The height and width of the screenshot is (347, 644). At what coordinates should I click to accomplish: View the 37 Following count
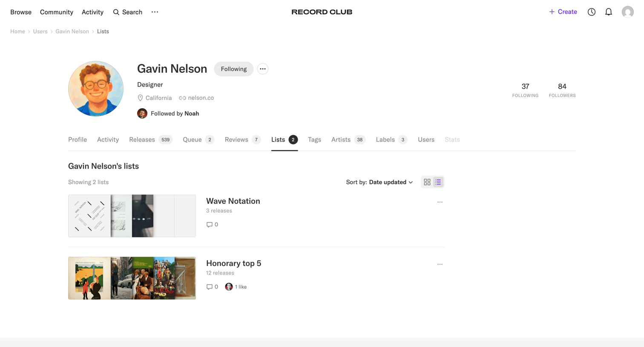point(525,90)
